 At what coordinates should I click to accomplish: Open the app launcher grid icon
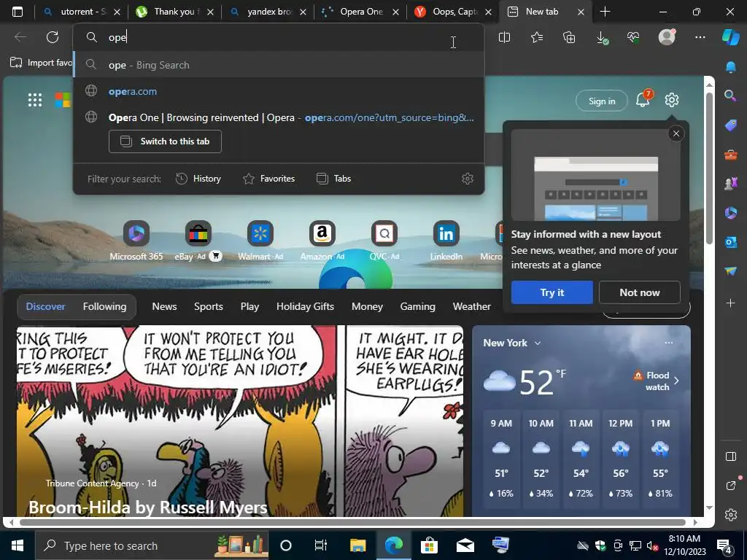(35, 100)
